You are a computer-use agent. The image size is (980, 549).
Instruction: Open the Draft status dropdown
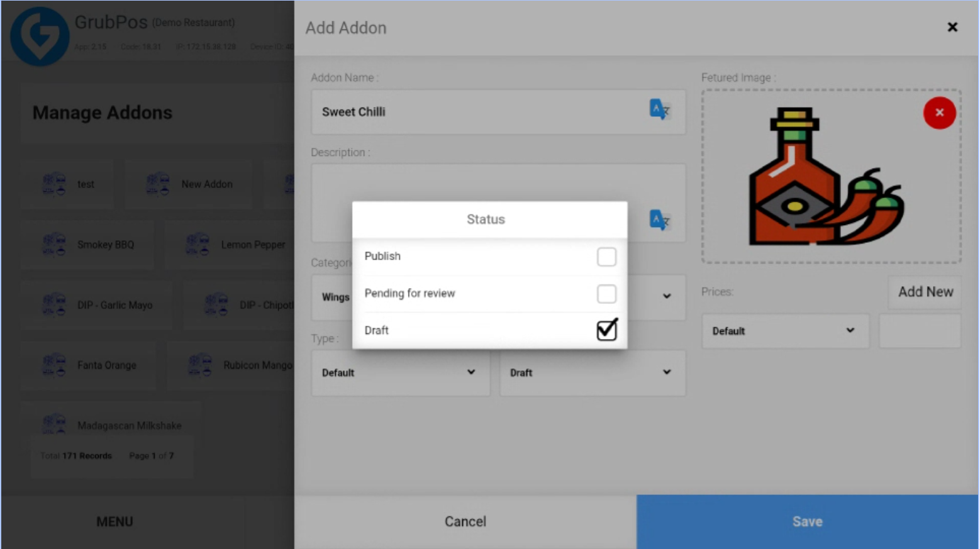(593, 372)
